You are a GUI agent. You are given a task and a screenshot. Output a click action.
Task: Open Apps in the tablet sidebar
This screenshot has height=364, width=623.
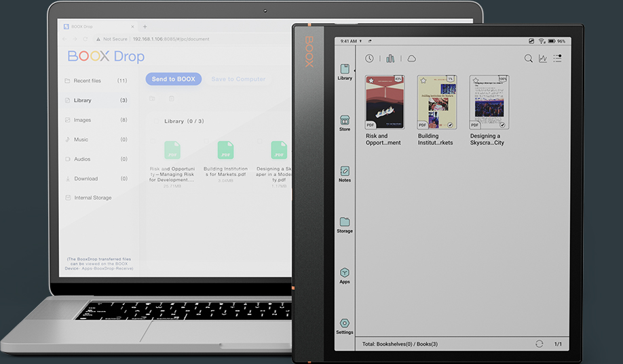tap(345, 275)
